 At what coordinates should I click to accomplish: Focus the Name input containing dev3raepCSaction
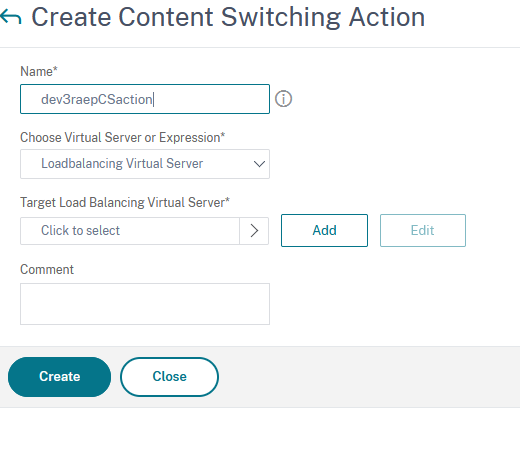[x=145, y=99]
